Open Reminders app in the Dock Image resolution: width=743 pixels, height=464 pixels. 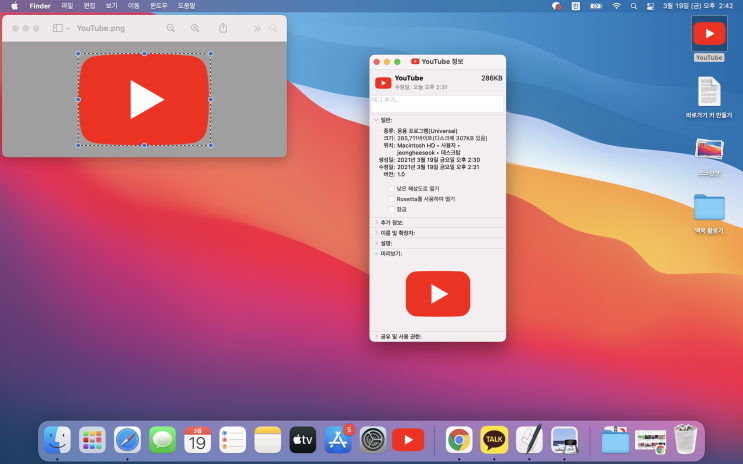232,440
